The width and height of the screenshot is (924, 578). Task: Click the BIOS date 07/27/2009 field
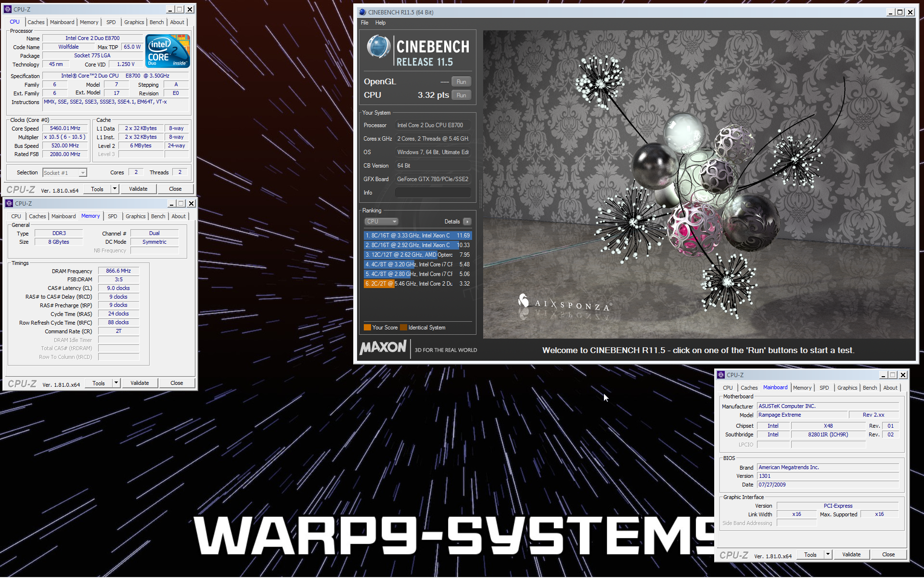828,485
